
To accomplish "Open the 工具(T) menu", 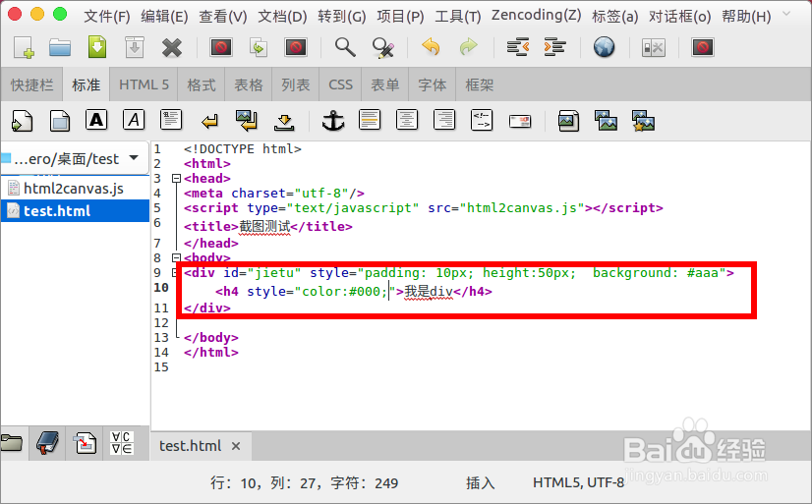I will point(457,17).
